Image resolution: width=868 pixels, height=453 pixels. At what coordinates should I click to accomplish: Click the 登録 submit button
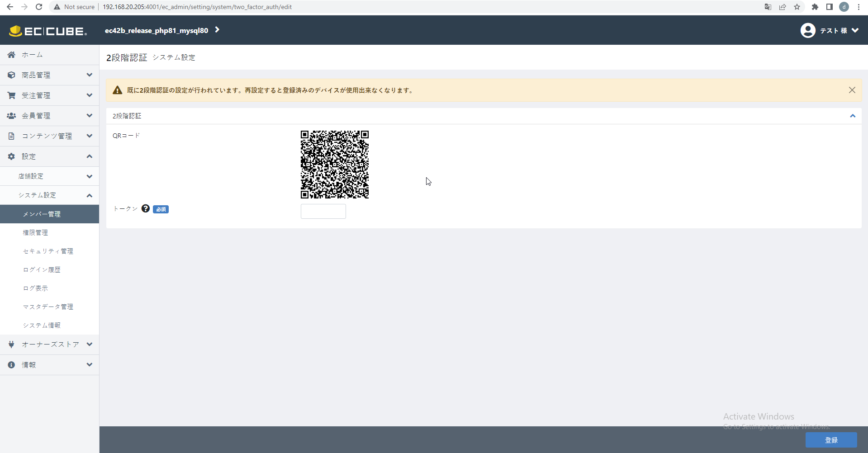click(x=831, y=439)
